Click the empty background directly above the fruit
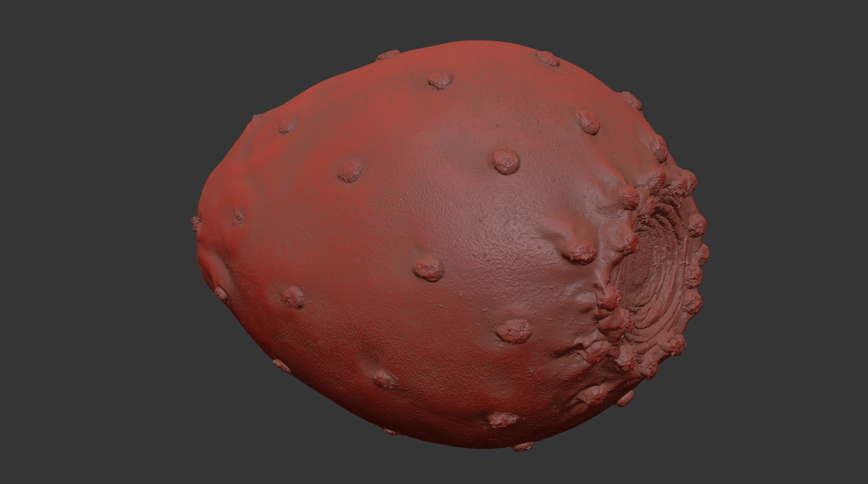This screenshot has width=868, height=484. (x=463, y=19)
